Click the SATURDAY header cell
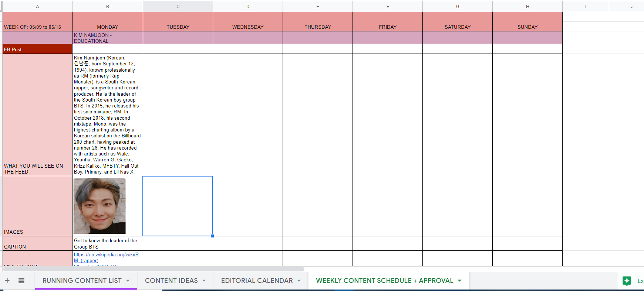Screen dimensions: 644x291 (x=458, y=22)
